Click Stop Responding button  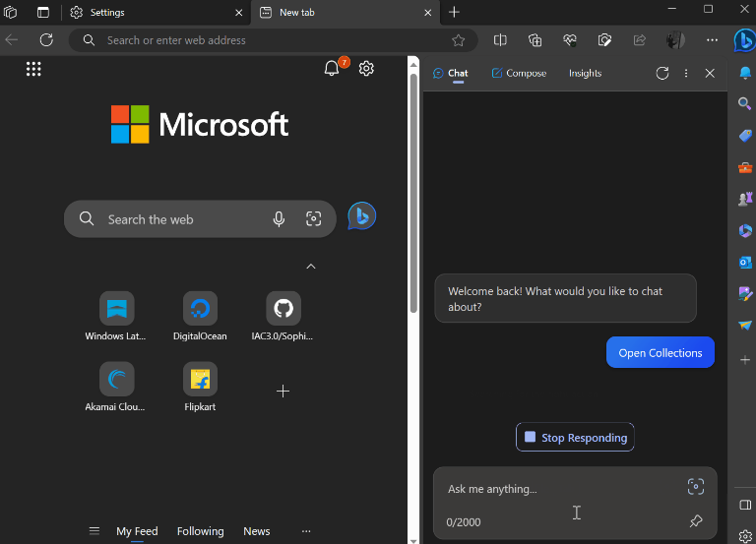[575, 438]
